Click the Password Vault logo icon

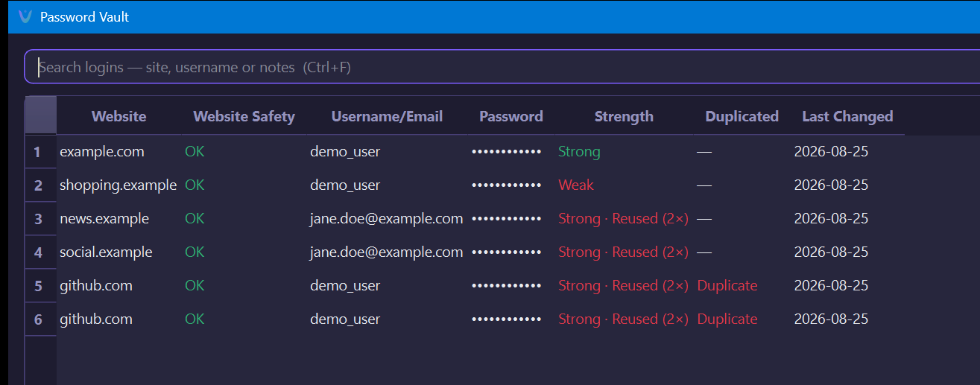tap(25, 16)
